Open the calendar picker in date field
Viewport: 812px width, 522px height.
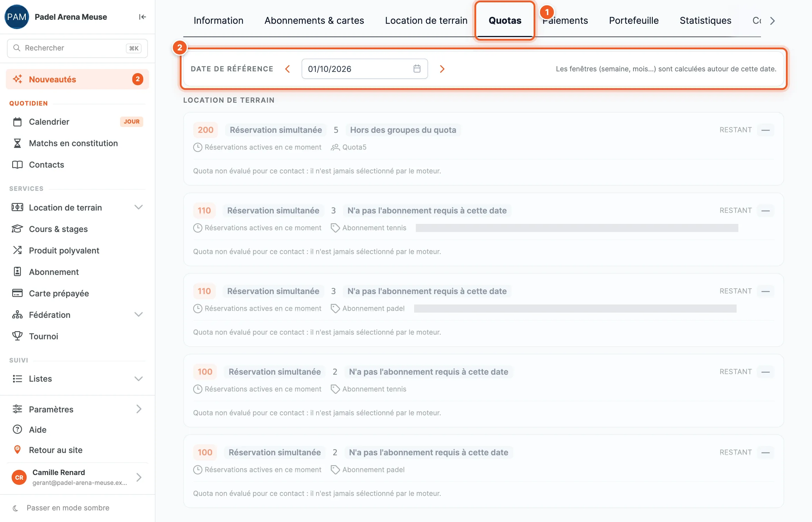click(417, 69)
